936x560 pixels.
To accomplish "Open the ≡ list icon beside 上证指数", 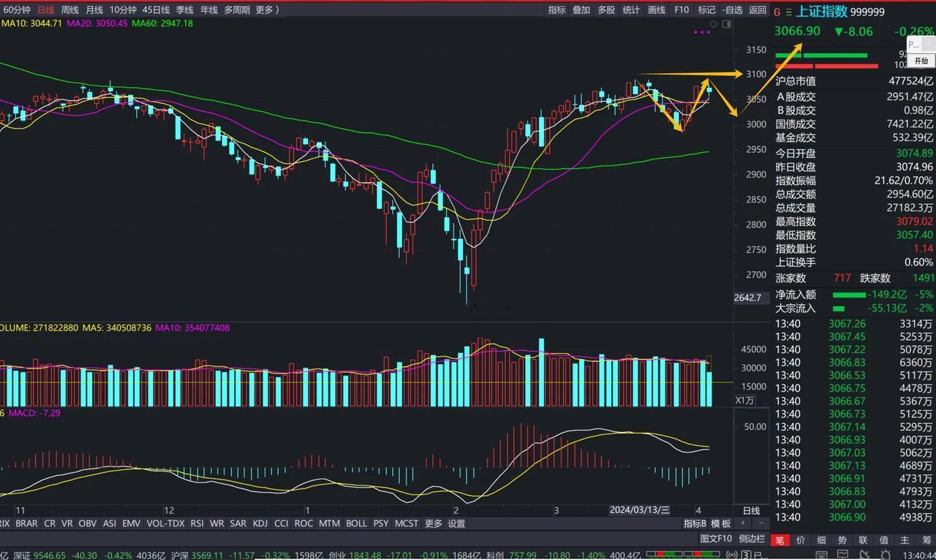I will 788,12.
